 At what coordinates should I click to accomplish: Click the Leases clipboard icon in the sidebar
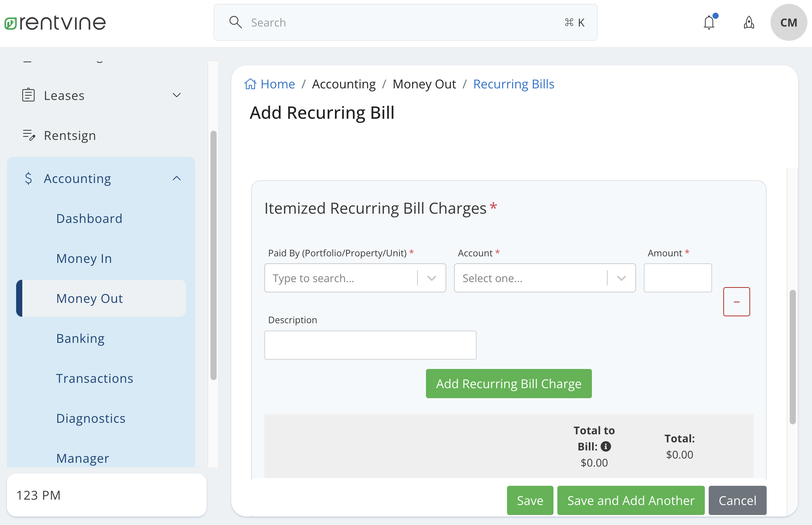(29, 95)
